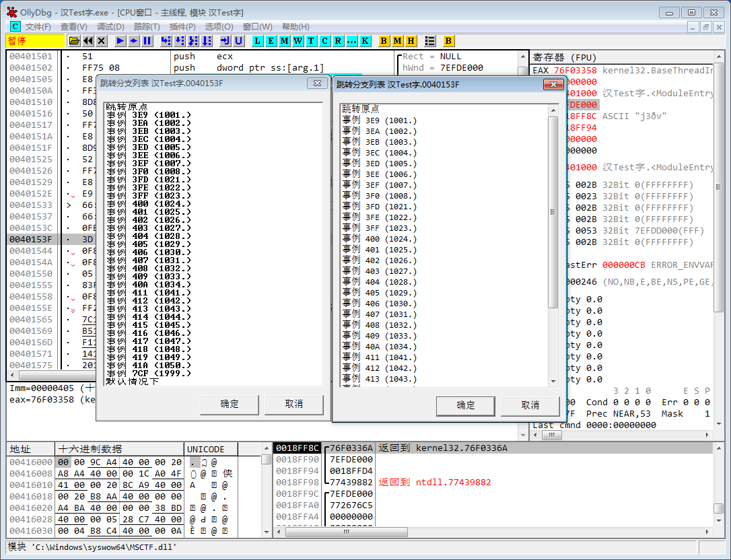Click 确定 in the right jump table dialog
The image size is (731, 560).
(465, 406)
